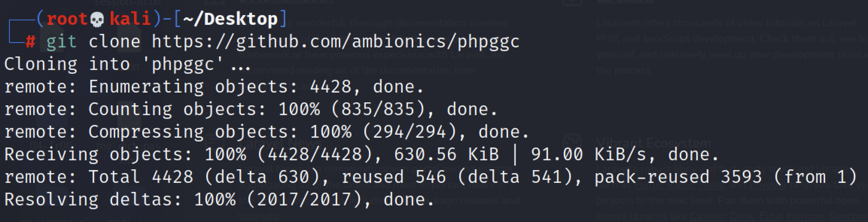The width and height of the screenshot is (868, 222).
Task: Click the word 'clone' in command
Action: [x=114, y=42]
